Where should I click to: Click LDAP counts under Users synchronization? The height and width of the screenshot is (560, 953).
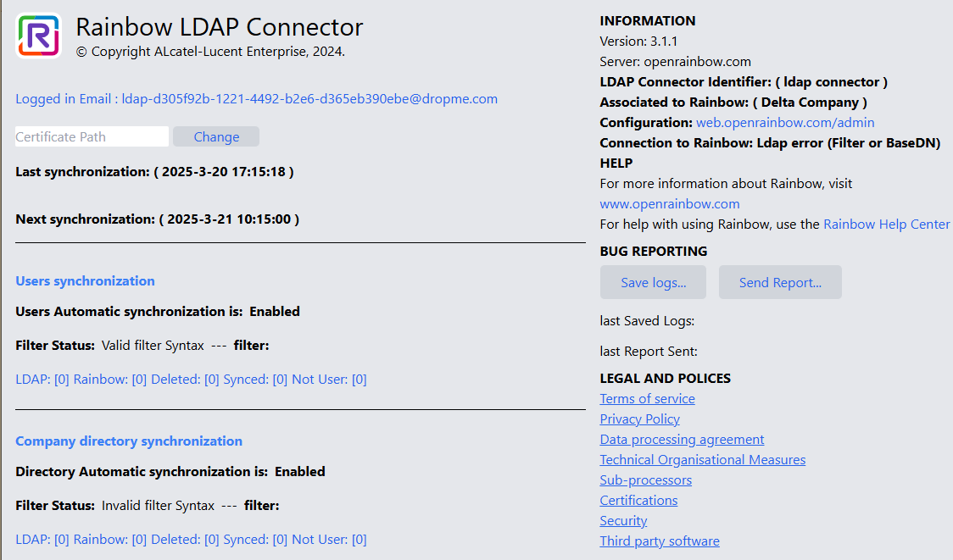(x=191, y=380)
